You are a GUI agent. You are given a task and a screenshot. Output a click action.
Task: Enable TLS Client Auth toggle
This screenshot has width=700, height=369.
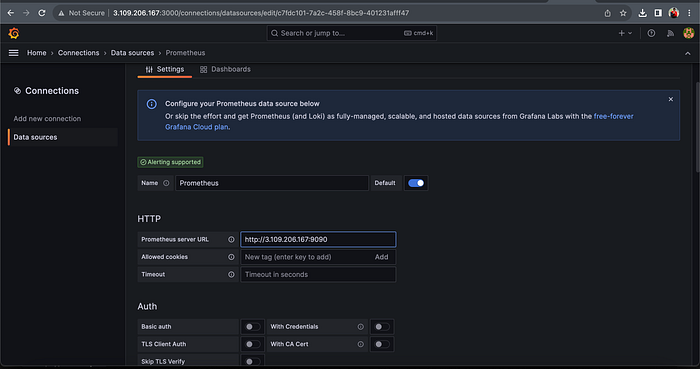(252, 344)
